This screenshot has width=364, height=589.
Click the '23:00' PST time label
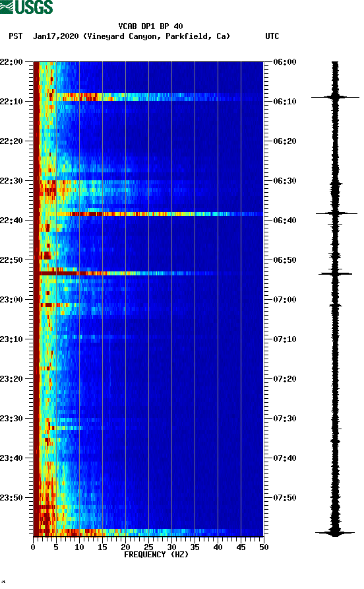click(x=11, y=299)
